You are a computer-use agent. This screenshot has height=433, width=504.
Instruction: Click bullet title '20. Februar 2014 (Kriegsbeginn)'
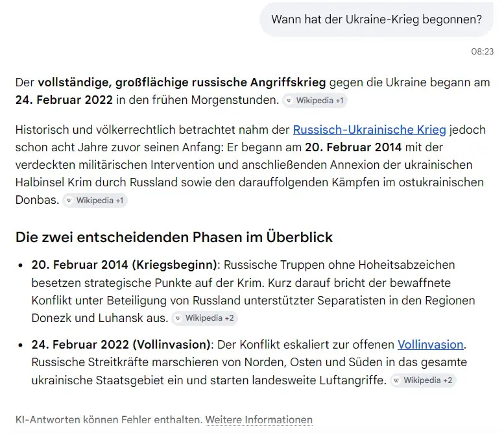click(125, 265)
